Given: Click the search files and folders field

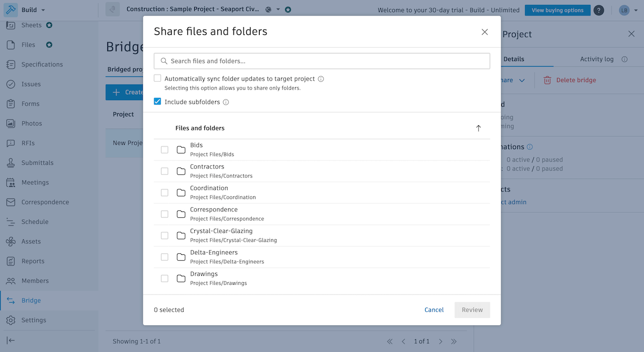Looking at the screenshot, I should [321, 61].
